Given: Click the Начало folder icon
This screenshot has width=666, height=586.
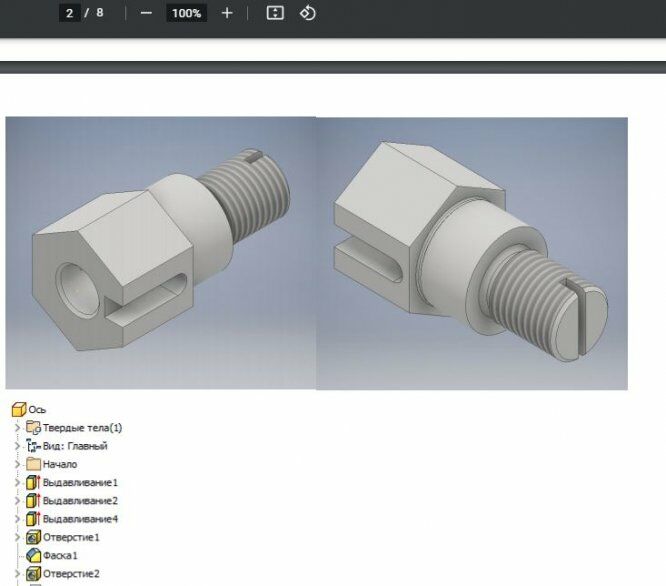Looking at the screenshot, I should point(33,464).
